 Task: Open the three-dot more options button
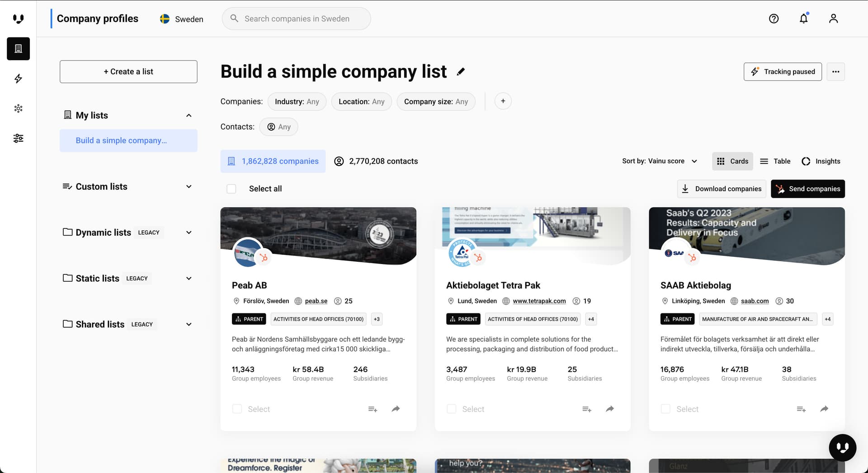point(835,71)
